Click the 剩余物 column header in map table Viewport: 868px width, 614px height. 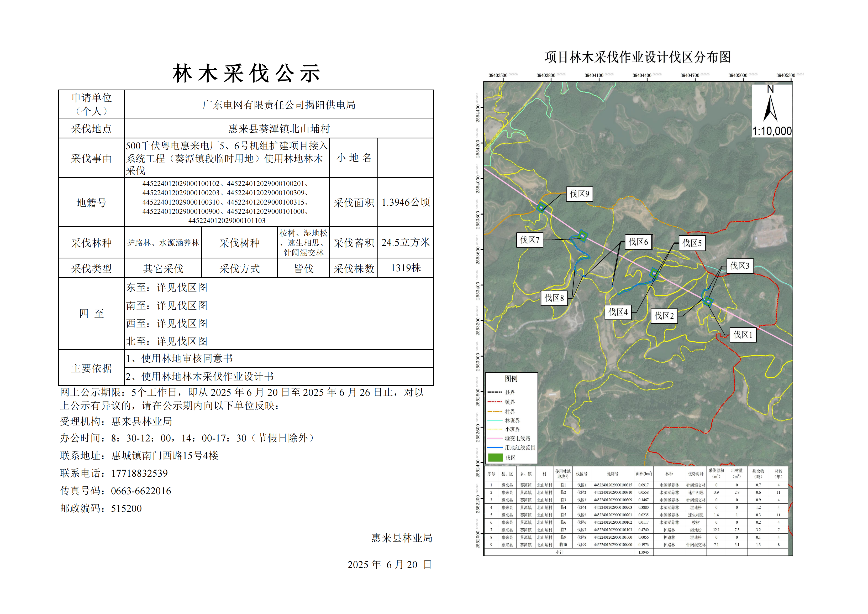758,474
